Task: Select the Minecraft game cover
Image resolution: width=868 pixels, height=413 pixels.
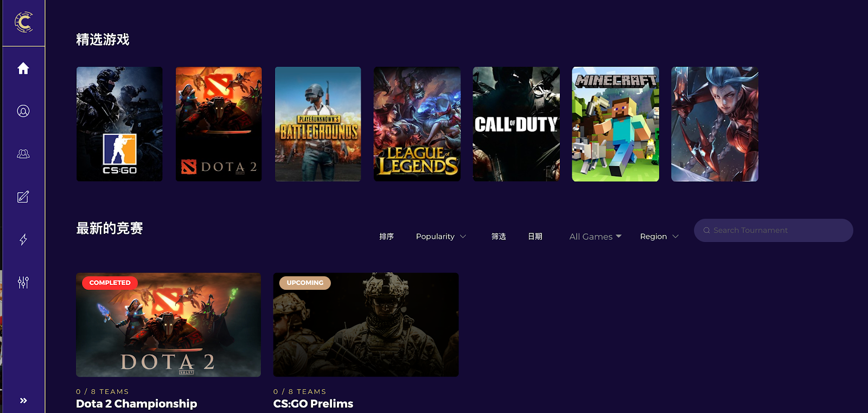Action: pos(616,124)
